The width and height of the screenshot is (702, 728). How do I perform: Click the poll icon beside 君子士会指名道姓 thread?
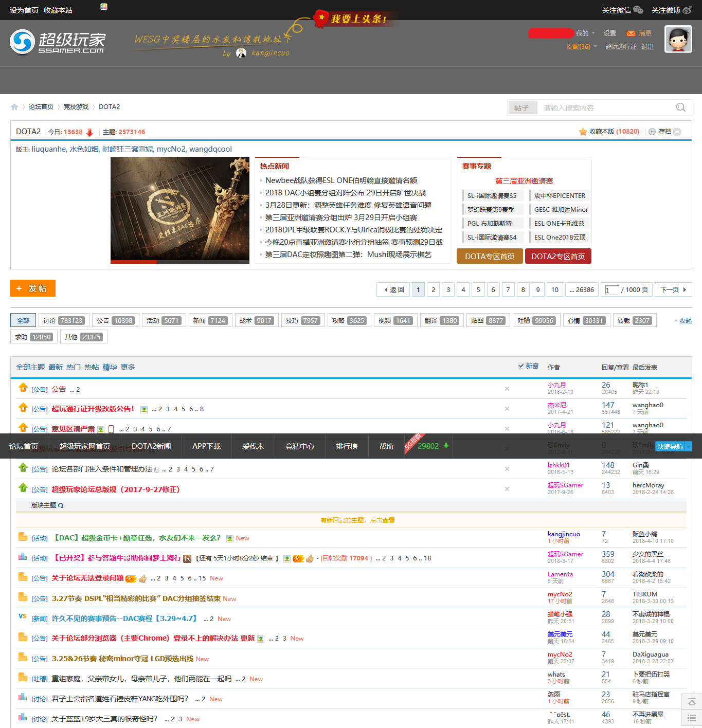coord(23,697)
